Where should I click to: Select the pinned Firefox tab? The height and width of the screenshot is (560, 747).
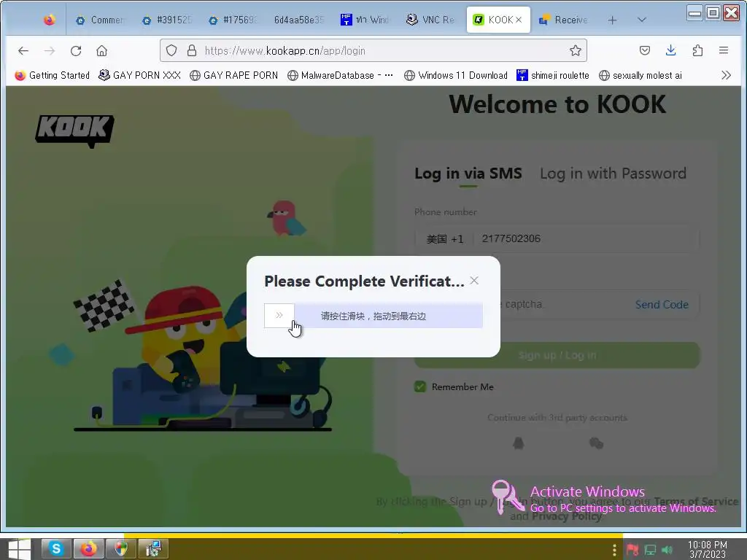[49, 20]
